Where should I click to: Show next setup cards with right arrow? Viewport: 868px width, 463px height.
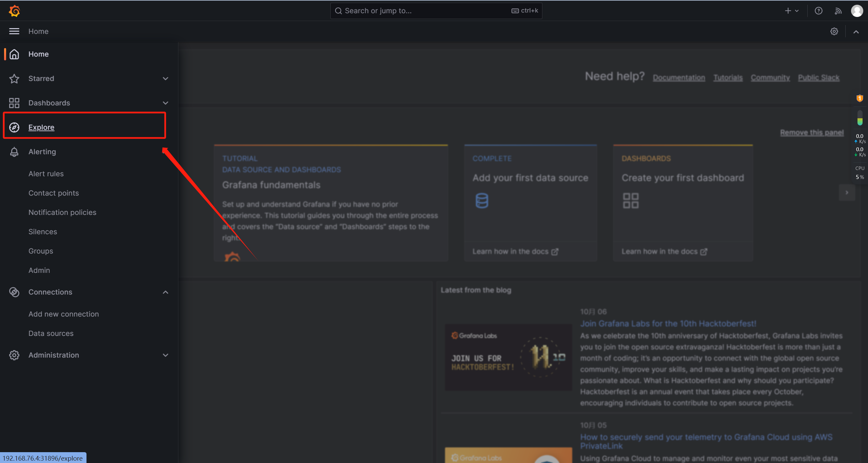[x=847, y=193]
